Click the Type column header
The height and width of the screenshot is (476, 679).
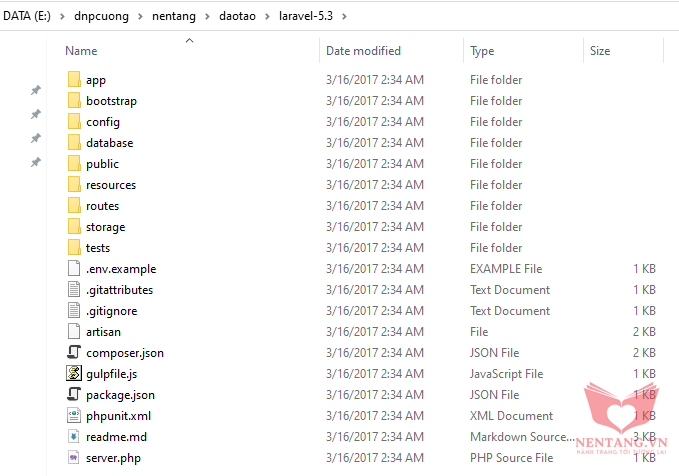(x=482, y=51)
